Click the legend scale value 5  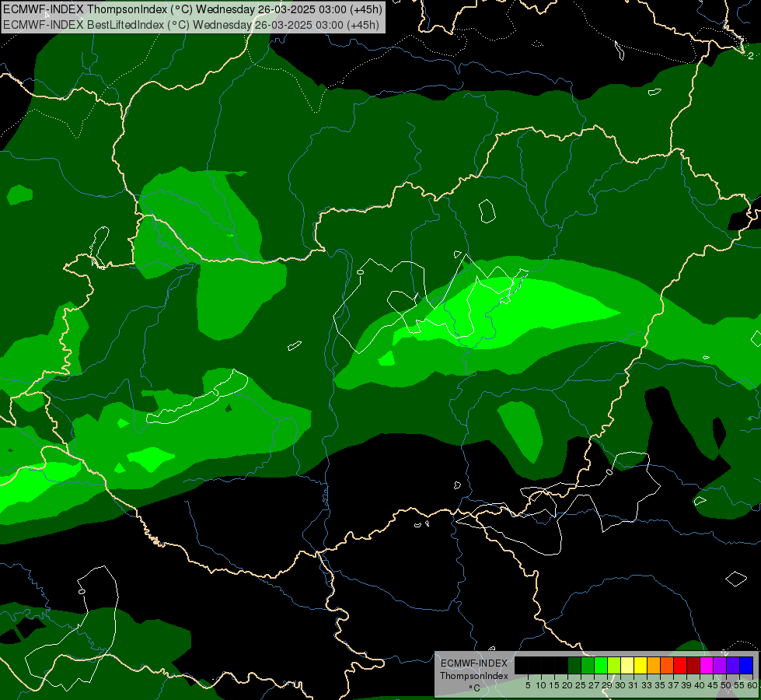(528, 685)
